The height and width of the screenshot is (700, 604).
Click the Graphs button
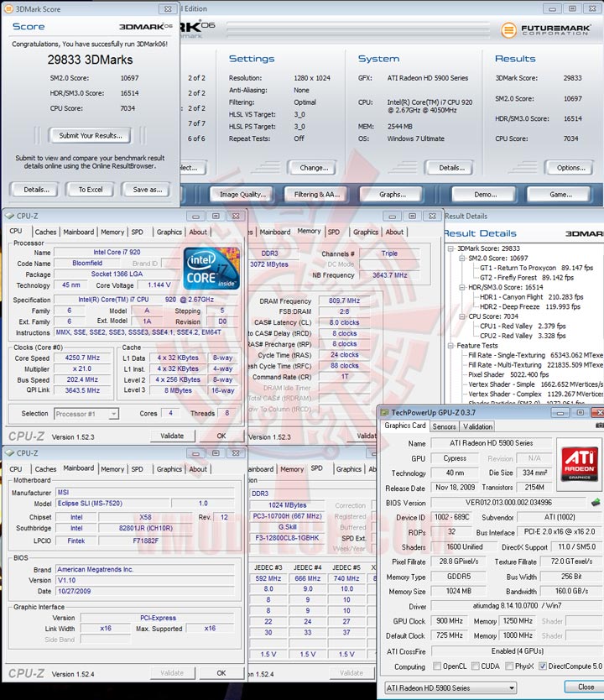coord(392,195)
